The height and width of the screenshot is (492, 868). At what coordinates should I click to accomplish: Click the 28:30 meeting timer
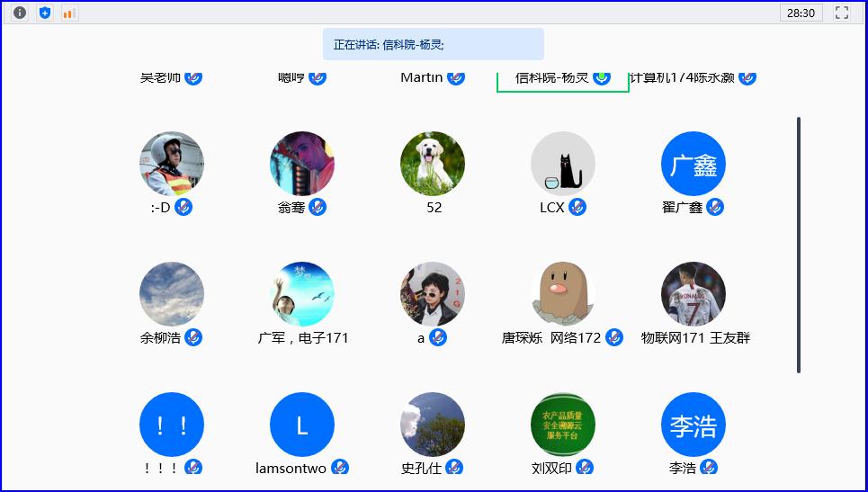tap(801, 13)
